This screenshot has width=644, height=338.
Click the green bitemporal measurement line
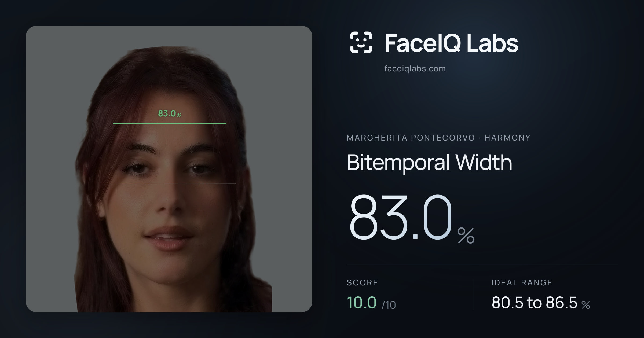[x=170, y=123]
